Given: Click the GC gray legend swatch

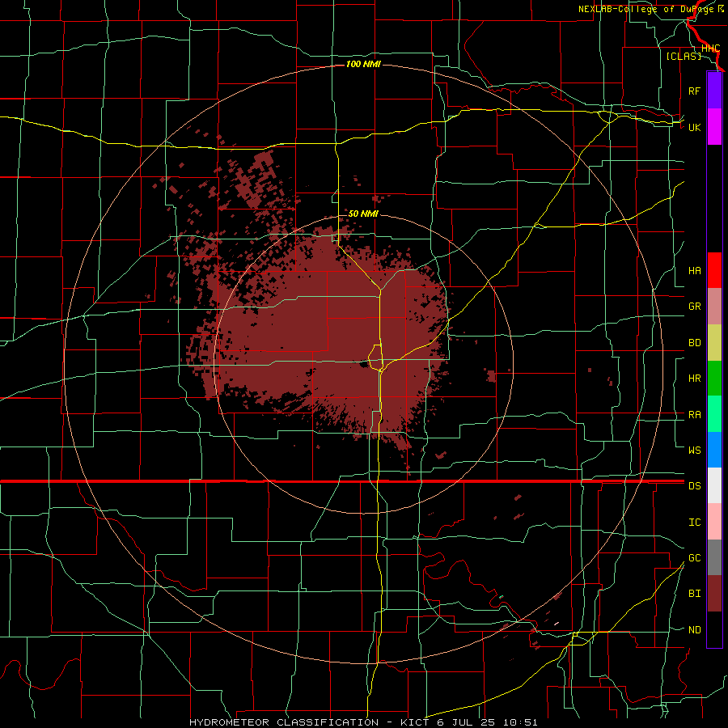Looking at the screenshot, I should [714, 557].
